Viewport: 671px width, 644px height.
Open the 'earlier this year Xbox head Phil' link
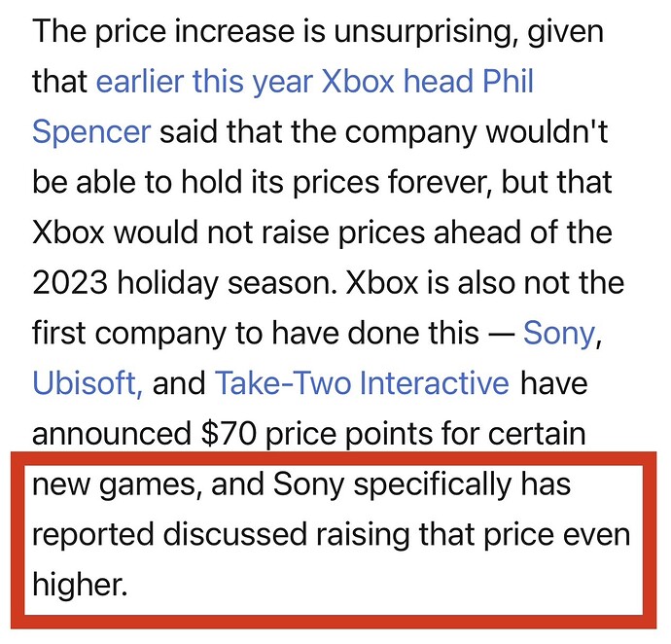click(315, 82)
